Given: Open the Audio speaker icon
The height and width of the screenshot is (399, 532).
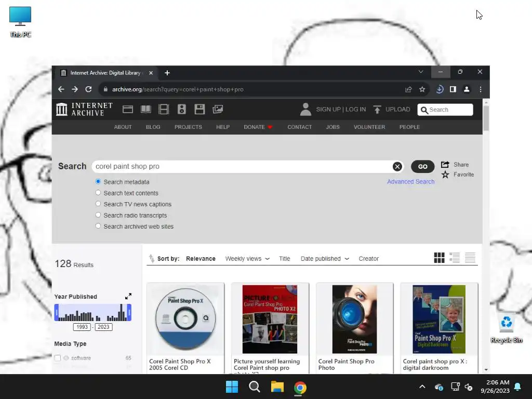Looking at the screenshot, I should (182, 109).
